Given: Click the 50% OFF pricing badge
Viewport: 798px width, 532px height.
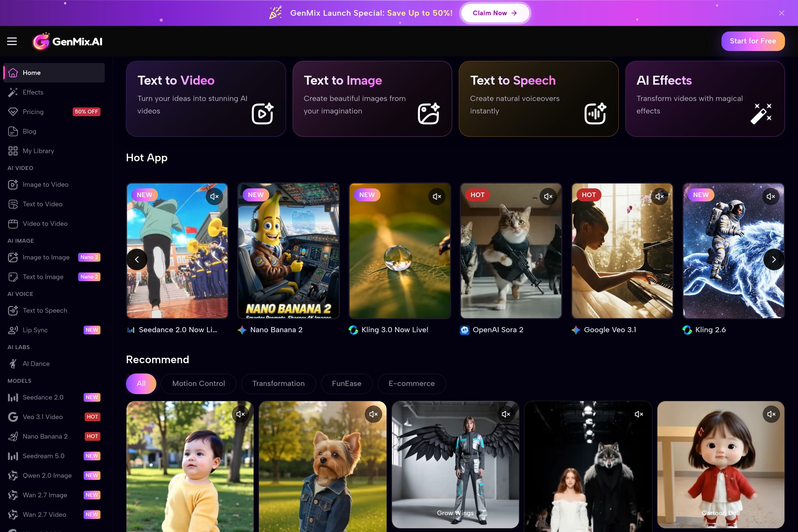Looking at the screenshot, I should click(x=86, y=112).
